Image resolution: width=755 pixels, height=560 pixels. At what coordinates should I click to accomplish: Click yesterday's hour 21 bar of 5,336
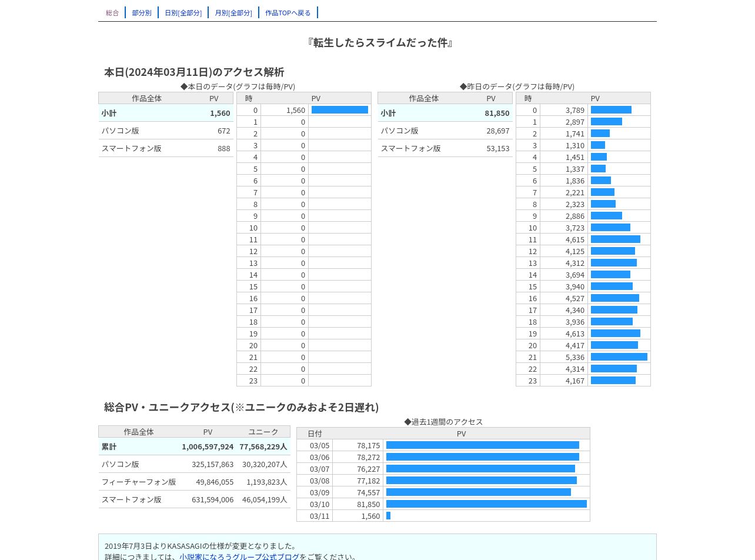click(x=619, y=357)
